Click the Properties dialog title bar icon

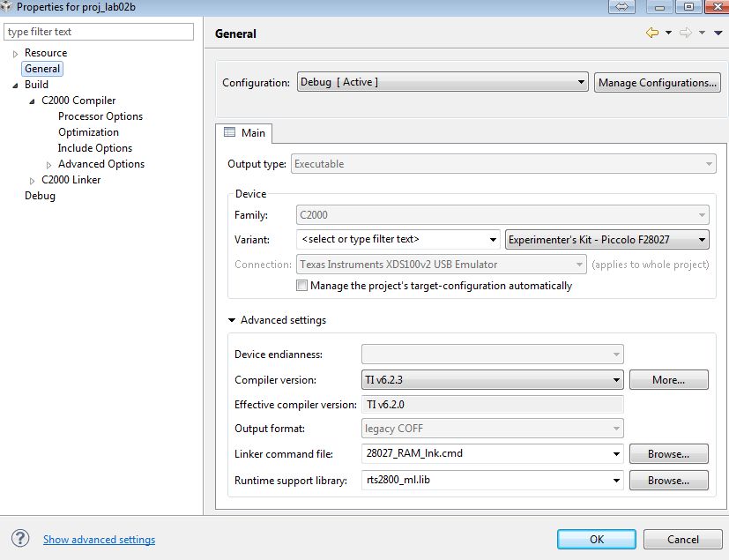pyautogui.click(x=7, y=6)
